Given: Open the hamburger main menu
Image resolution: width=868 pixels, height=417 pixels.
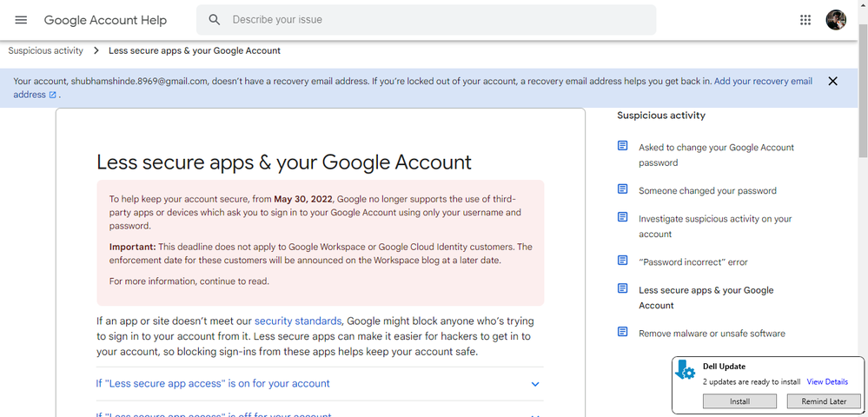Looking at the screenshot, I should point(22,20).
